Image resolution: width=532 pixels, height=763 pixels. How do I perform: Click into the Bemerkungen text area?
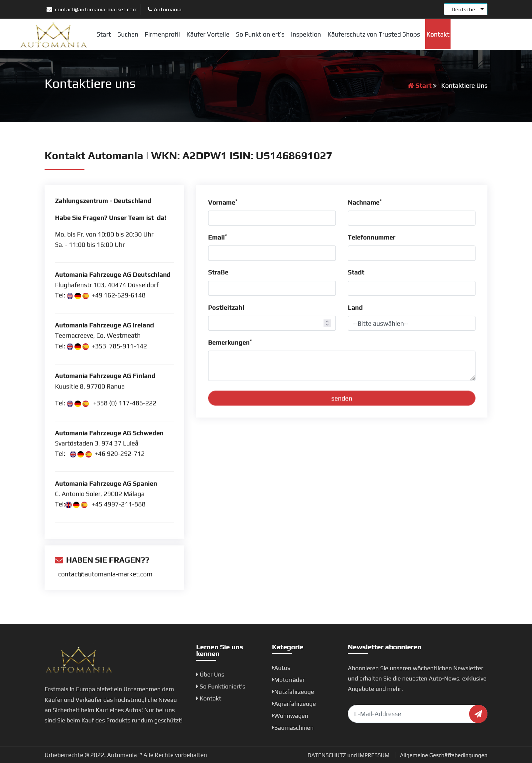(341, 366)
